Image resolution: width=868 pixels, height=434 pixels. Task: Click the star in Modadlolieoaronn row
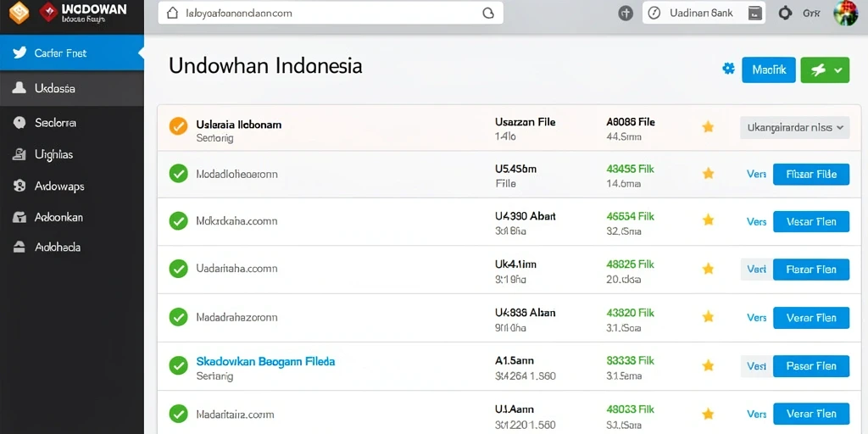tap(708, 174)
